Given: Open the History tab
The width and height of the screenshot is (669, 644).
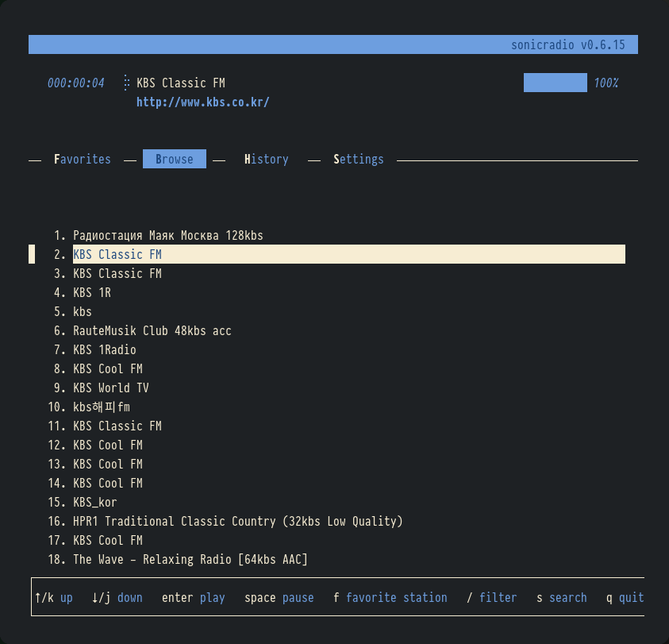Looking at the screenshot, I should pyautogui.click(x=266, y=160).
